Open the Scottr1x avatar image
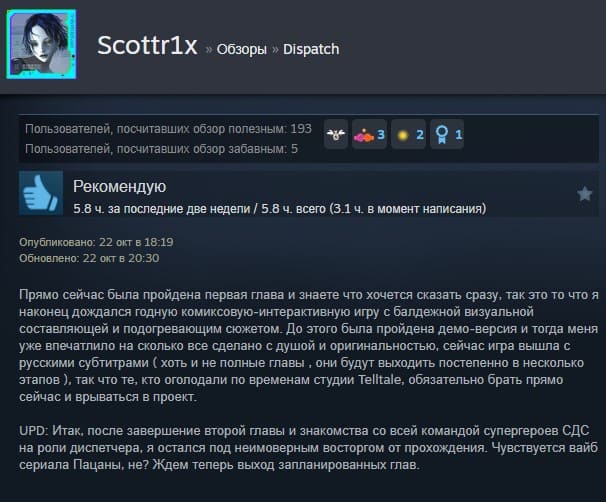This screenshot has width=606, height=502. [41, 44]
